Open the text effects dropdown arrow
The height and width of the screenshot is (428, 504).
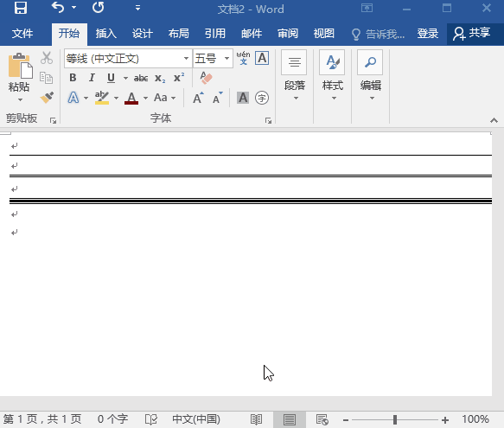(86, 98)
